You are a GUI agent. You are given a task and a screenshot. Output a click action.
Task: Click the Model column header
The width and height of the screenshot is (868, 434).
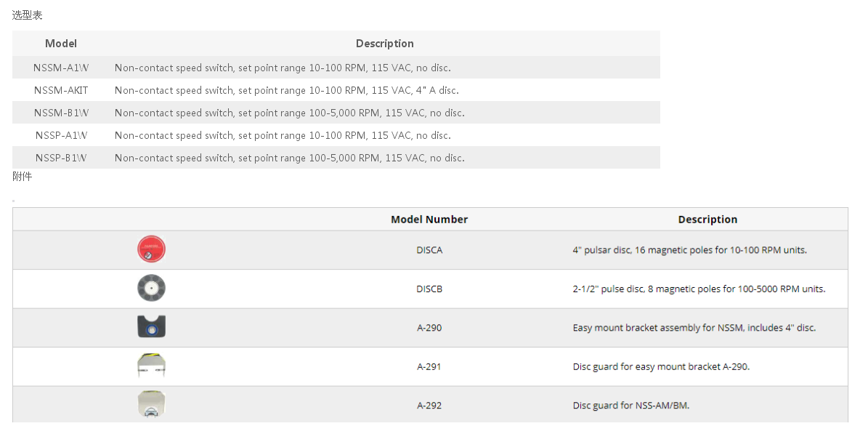61,43
